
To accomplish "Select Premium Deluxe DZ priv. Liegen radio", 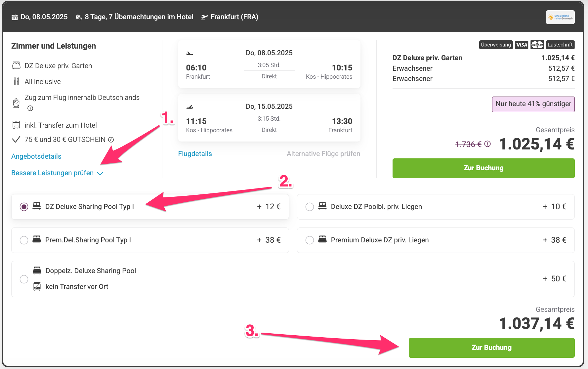I will [x=310, y=240].
